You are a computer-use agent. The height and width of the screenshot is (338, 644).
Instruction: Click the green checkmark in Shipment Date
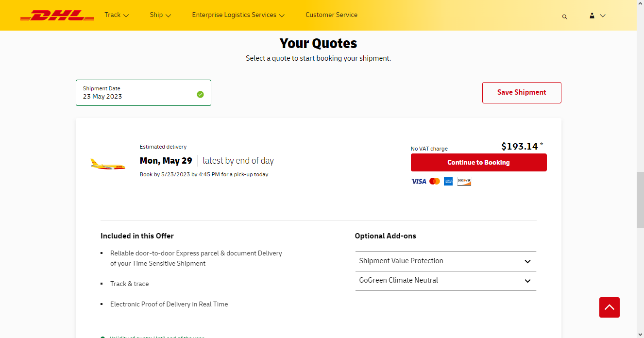200,94
